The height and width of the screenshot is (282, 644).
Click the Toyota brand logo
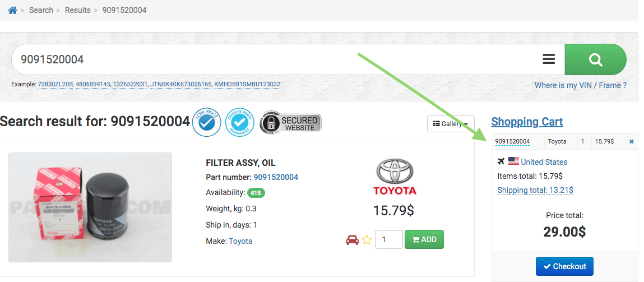pos(395,178)
